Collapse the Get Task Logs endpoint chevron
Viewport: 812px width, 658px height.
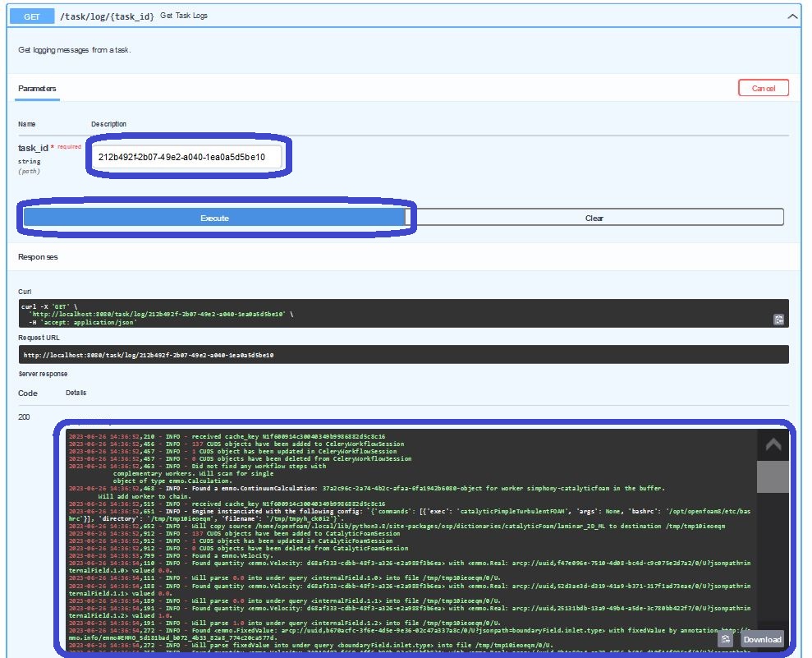point(791,16)
